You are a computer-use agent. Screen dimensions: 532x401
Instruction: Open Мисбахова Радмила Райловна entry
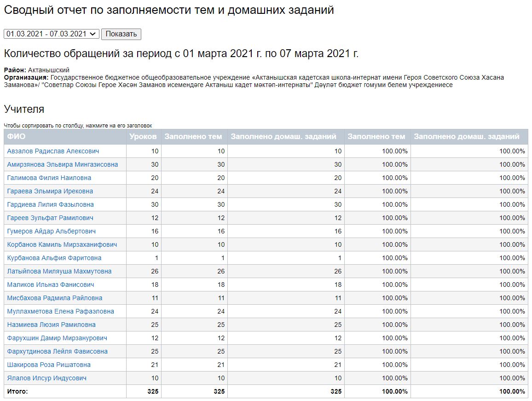[x=55, y=298]
